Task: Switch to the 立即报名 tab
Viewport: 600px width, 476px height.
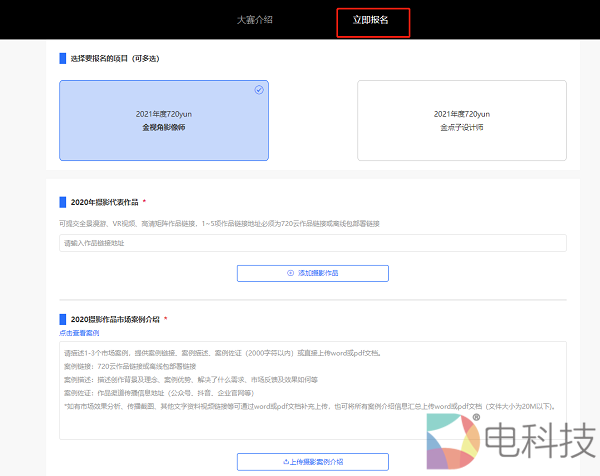Action: pyautogui.click(x=372, y=20)
